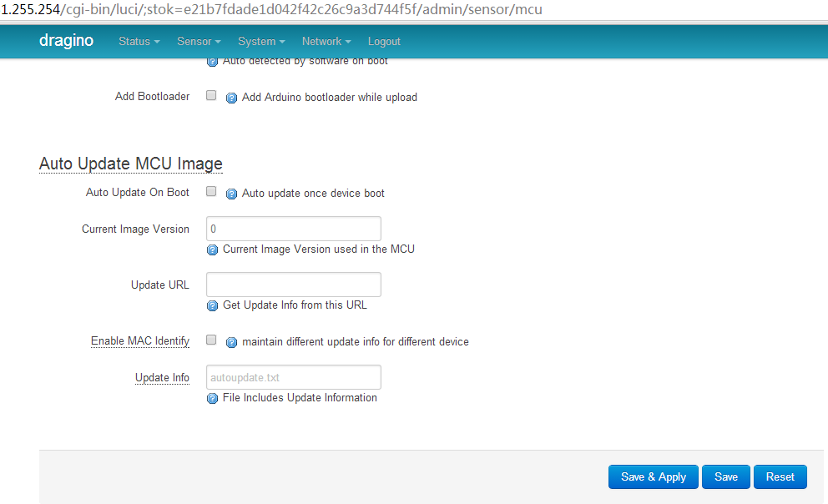The image size is (828, 504).
Task: Click help icon next to Auto update once device boot
Action: coord(231,194)
